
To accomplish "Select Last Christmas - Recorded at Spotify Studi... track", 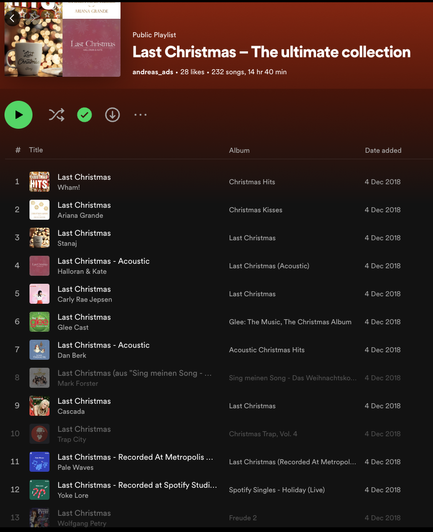I will point(137,485).
